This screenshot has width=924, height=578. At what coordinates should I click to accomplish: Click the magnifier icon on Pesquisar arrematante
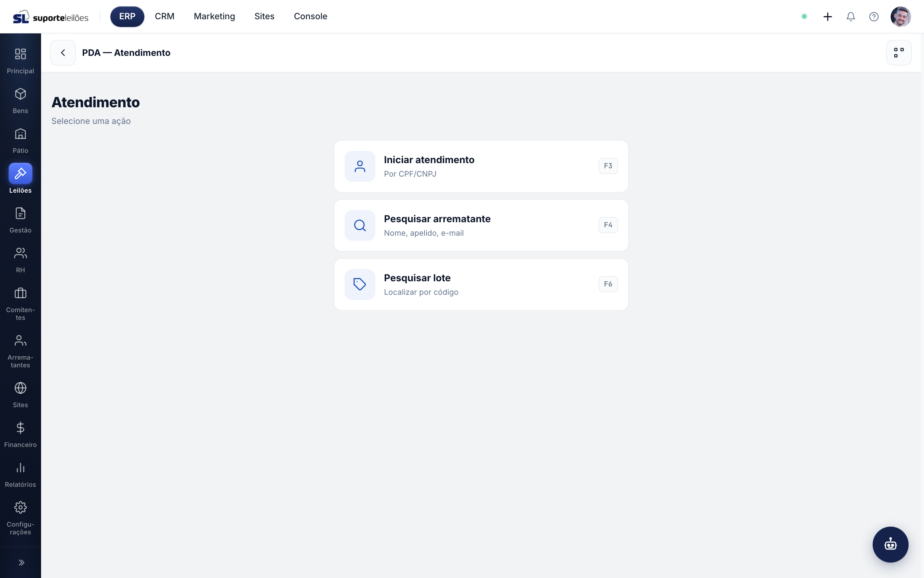(x=360, y=225)
